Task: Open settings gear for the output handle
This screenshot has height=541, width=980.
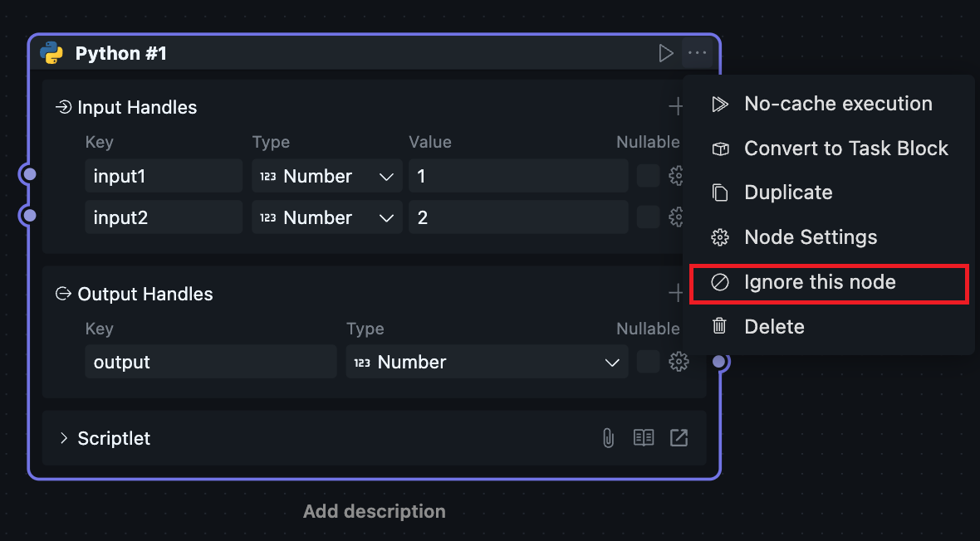Action: coord(679,362)
